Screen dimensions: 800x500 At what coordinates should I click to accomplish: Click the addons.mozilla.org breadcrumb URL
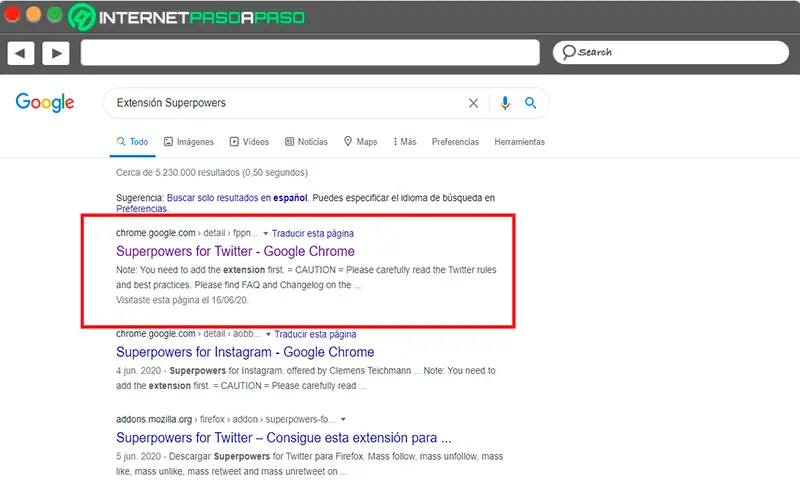point(226,419)
